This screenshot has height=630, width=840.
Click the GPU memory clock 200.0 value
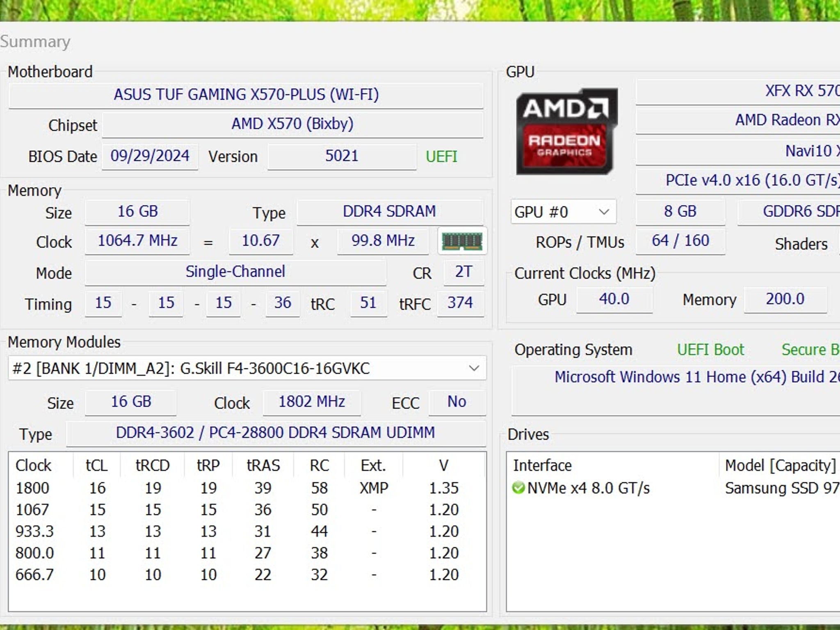(x=785, y=299)
